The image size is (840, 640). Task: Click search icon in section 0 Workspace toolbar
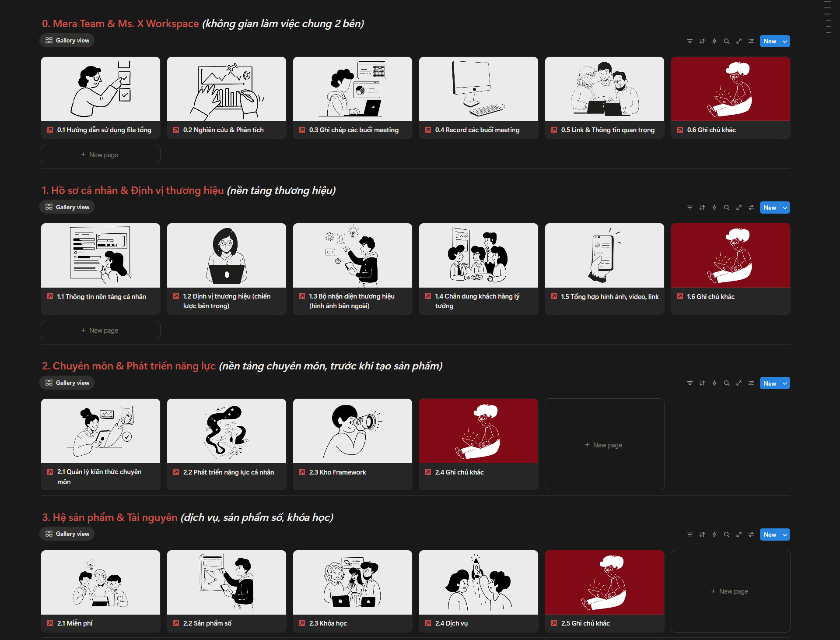[x=726, y=41]
